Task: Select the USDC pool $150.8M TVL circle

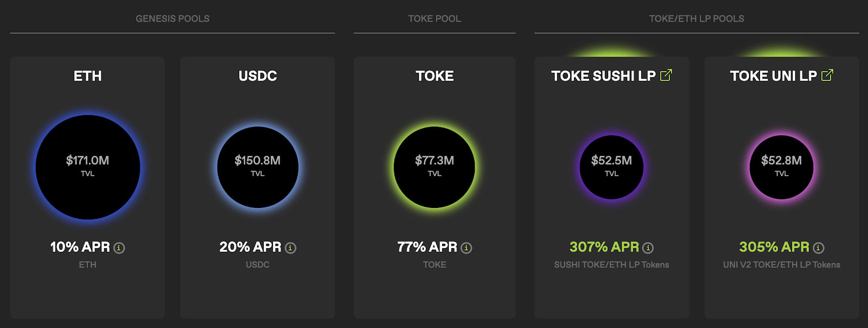Action: 258,167
